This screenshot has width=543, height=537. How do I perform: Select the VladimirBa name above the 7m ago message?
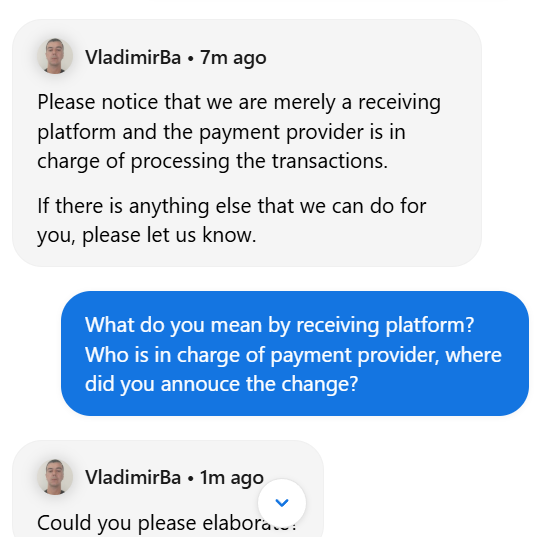pos(133,57)
